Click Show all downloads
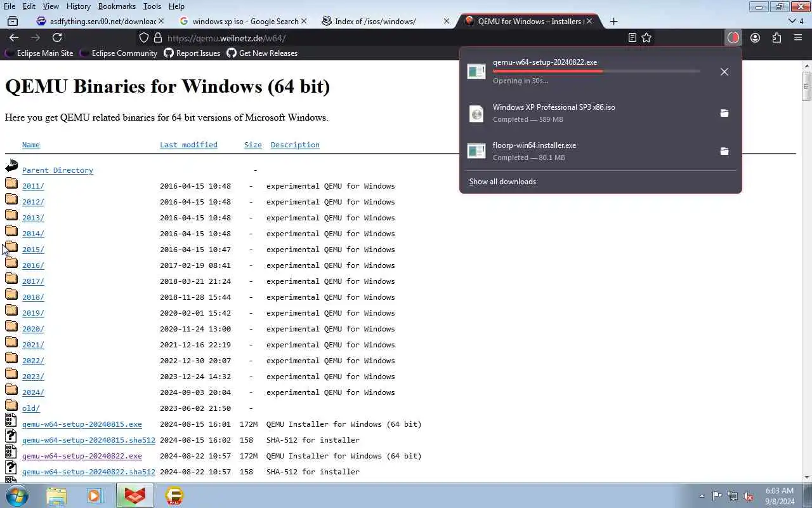 tap(502, 182)
